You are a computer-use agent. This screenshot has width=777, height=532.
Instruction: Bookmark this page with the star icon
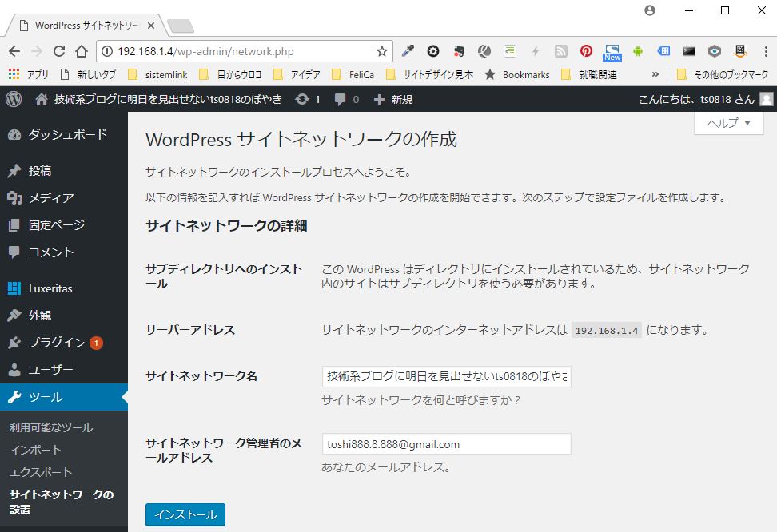381,51
